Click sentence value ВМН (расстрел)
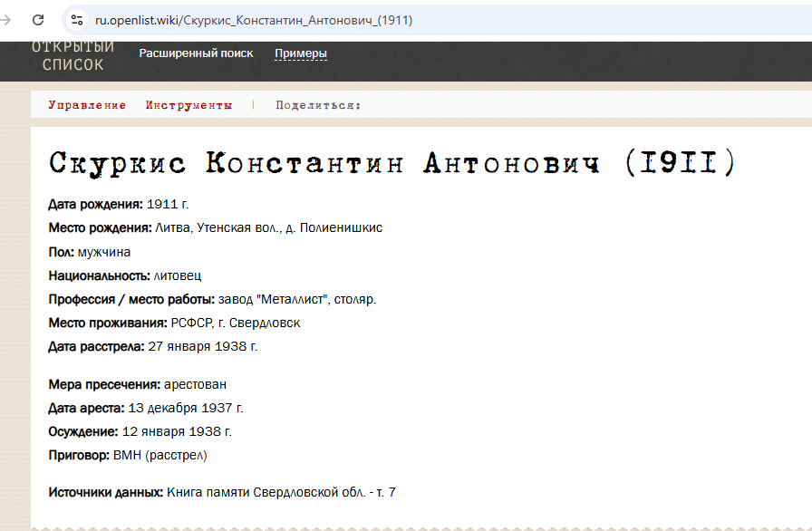The width and height of the screenshot is (812, 531). point(160,456)
